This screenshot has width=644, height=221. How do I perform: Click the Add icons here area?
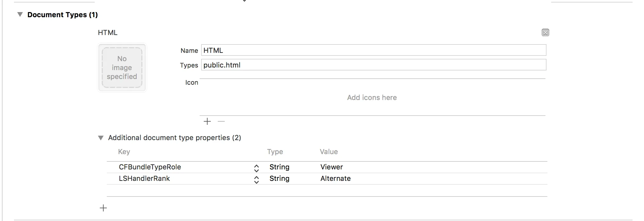point(372,97)
